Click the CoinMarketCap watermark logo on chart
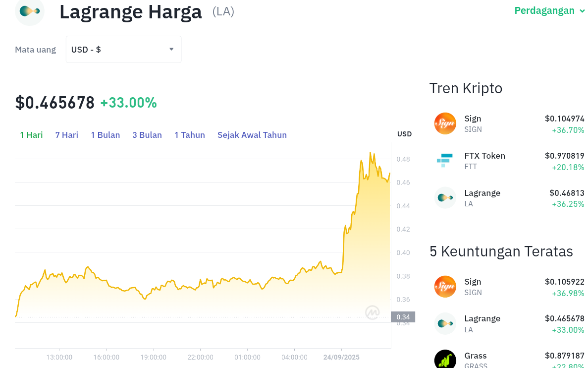Image resolution: width=588 pixels, height=368 pixels. [x=373, y=312]
